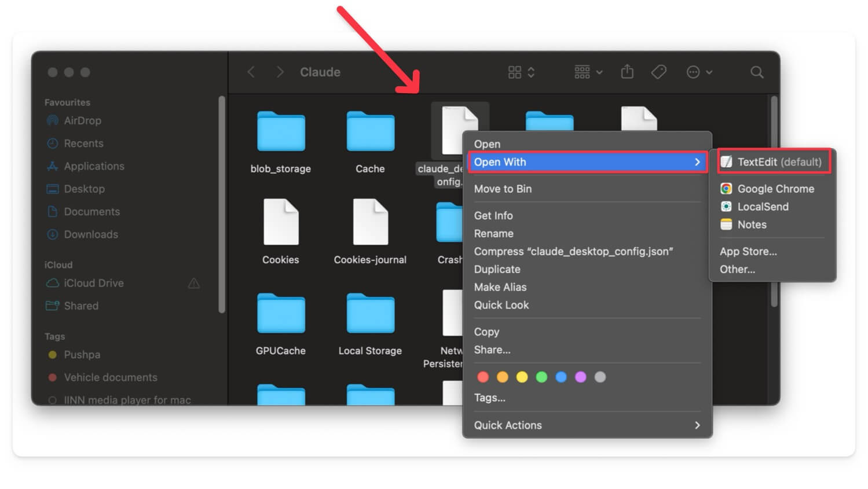Apply the red tag color
The width and height of the screenshot is (868, 489).
[483, 377]
